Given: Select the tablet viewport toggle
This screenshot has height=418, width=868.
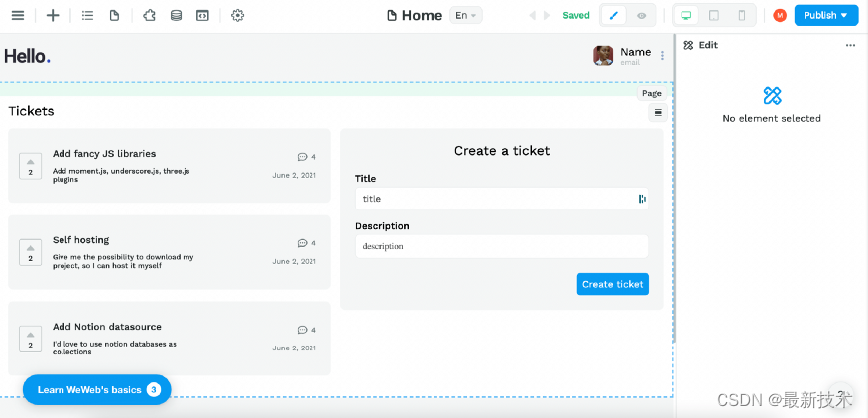Looking at the screenshot, I should (714, 16).
